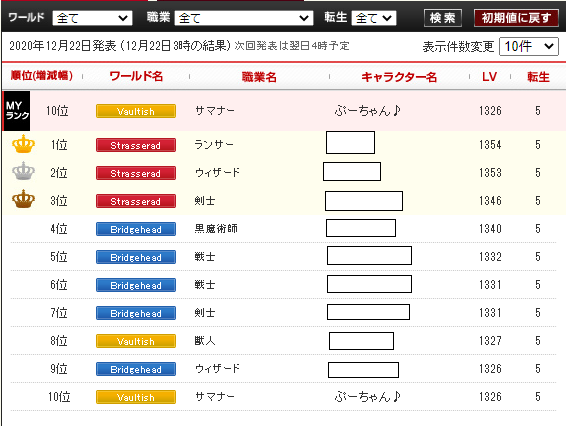Screen dimensions: 566x426
Task: Click level value 1327
Action: click(x=490, y=340)
